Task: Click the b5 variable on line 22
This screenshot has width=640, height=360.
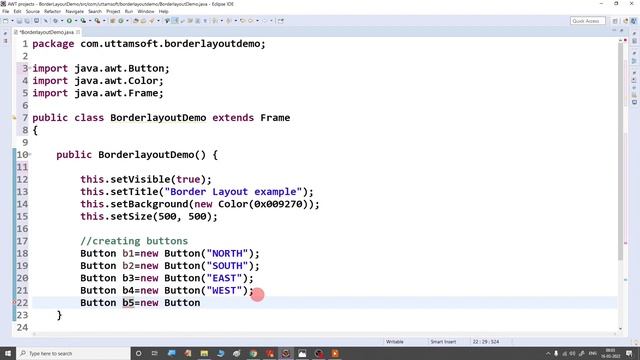Action: click(128, 302)
